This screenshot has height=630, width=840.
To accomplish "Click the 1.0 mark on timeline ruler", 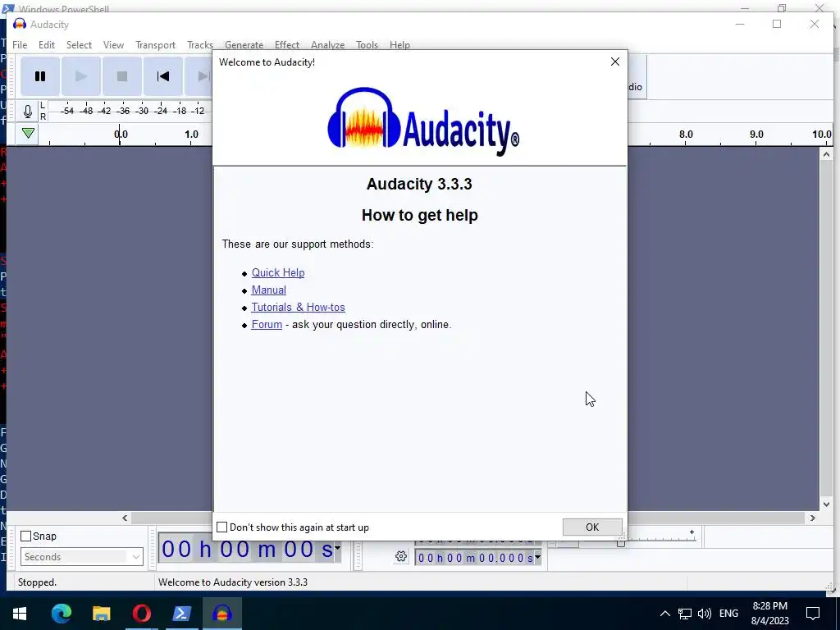I will pos(191,135).
